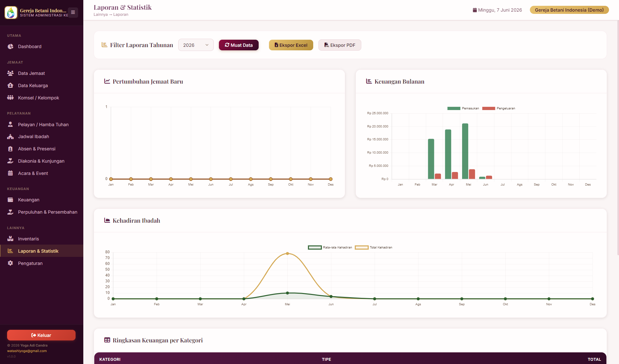Click the Muat Data button
Image resolution: width=619 pixels, height=364 pixels.
pyautogui.click(x=239, y=45)
